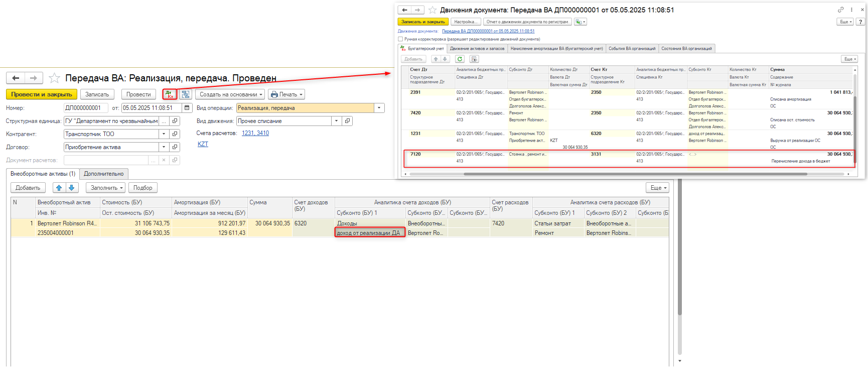Select cell доход от реализации ДА
Screen dimensions: 868x371
point(370,232)
